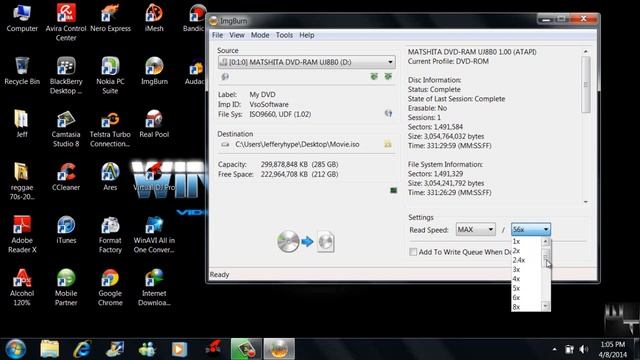Launch Real Pool game shortcut
Screen dimensions: 640x360
click(x=154, y=124)
